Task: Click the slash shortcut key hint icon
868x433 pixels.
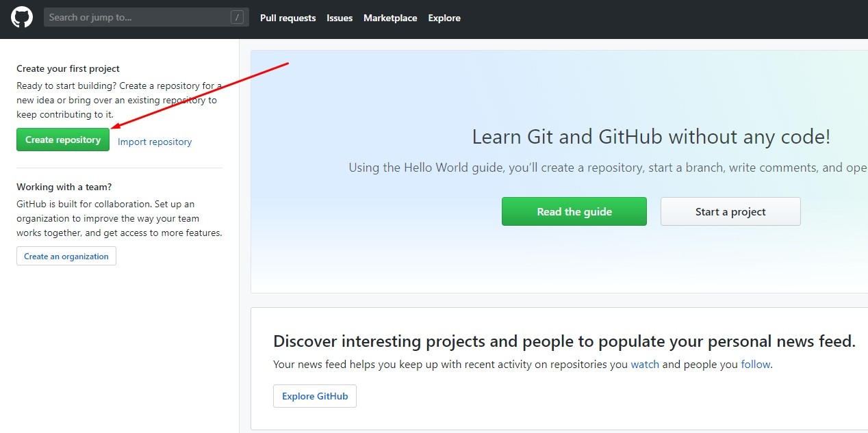Action: click(237, 17)
